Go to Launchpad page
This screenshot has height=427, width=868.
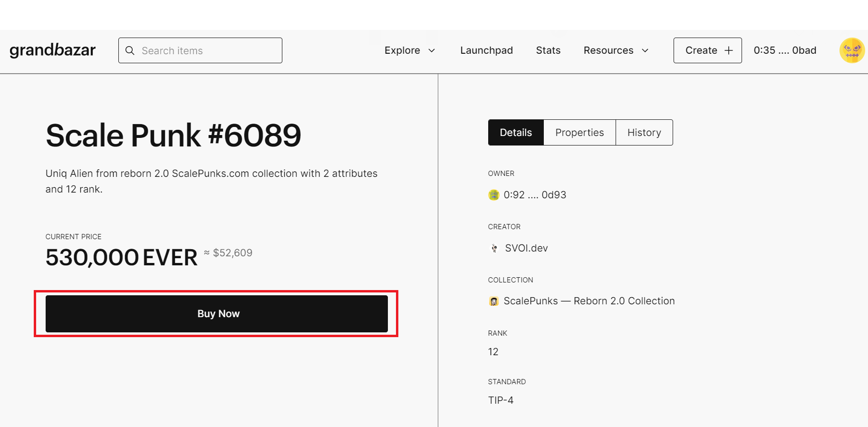tap(486, 50)
